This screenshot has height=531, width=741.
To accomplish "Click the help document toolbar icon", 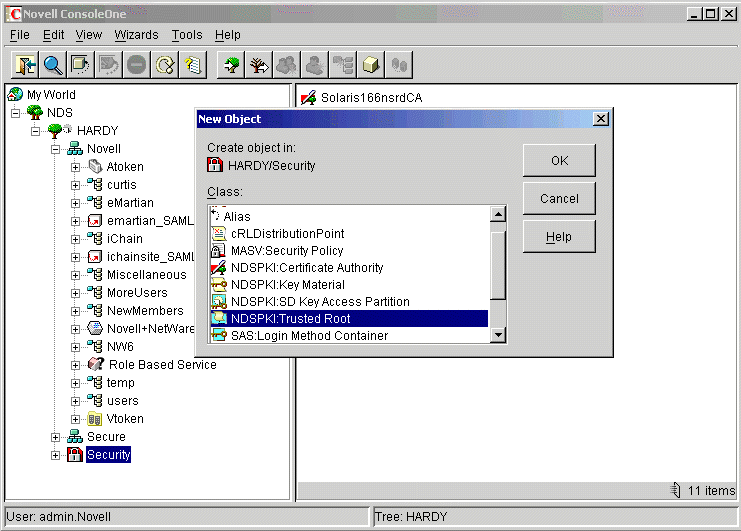I will click(x=193, y=65).
